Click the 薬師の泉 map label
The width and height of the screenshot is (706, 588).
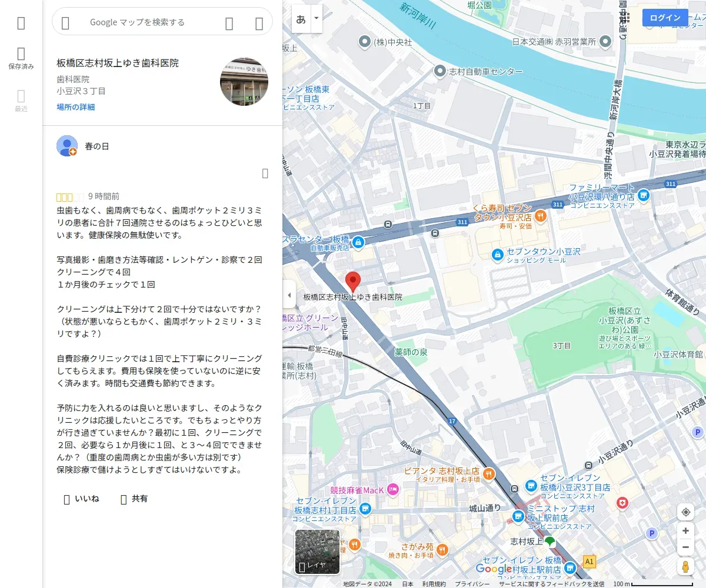pyautogui.click(x=411, y=352)
